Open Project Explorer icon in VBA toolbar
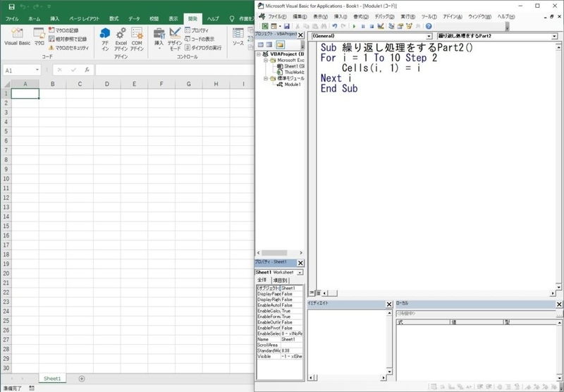The image size is (564, 392). pos(392,26)
